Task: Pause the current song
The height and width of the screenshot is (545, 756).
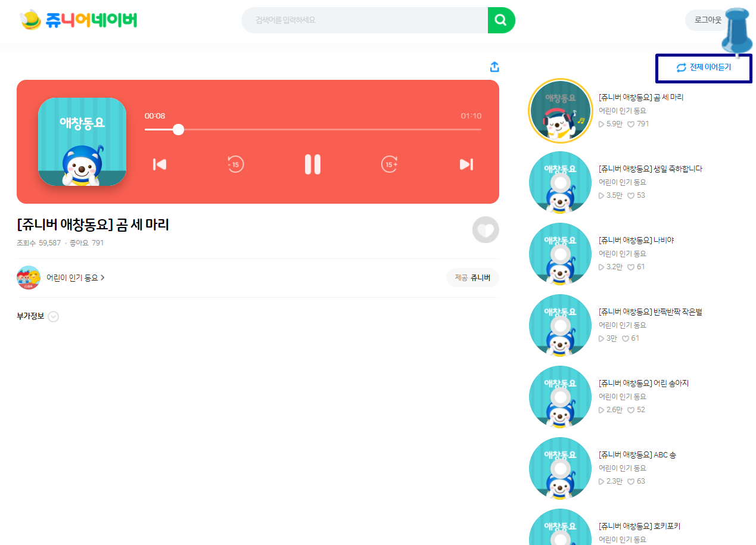Action: click(x=313, y=164)
